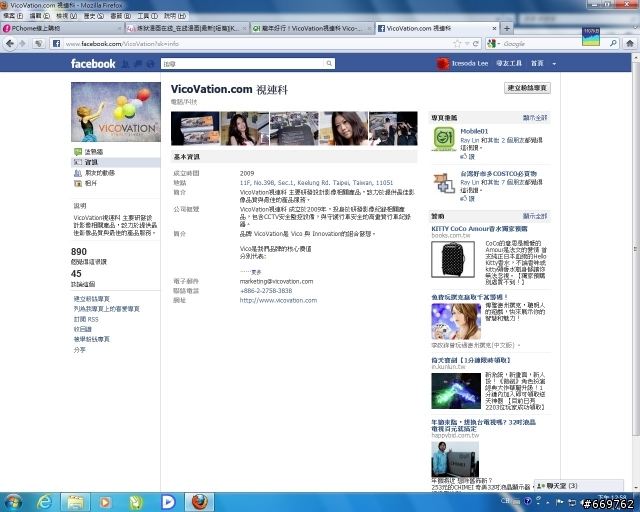Open Windows Start button
The width and height of the screenshot is (640, 512).
13,502
